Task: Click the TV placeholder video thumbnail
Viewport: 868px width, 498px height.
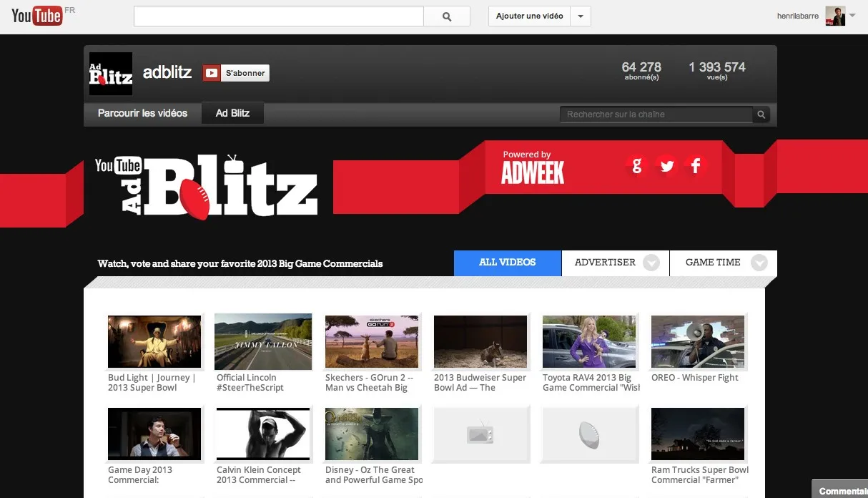Action: click(x=480, y=434)
